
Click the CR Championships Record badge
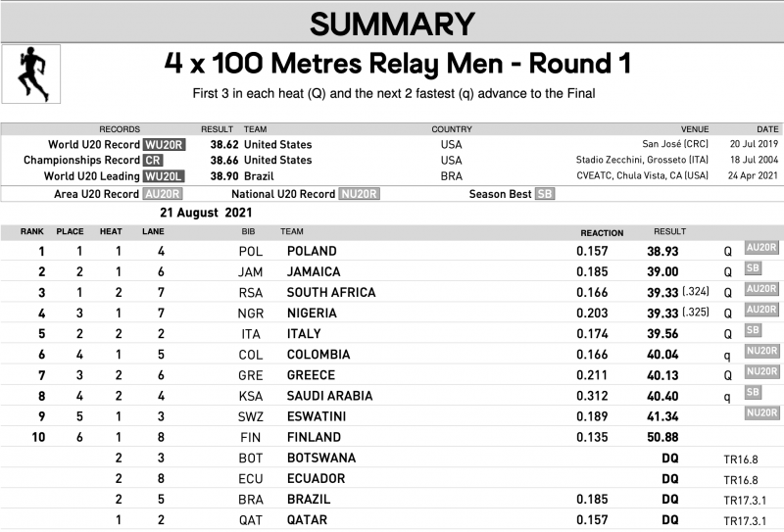153,160
